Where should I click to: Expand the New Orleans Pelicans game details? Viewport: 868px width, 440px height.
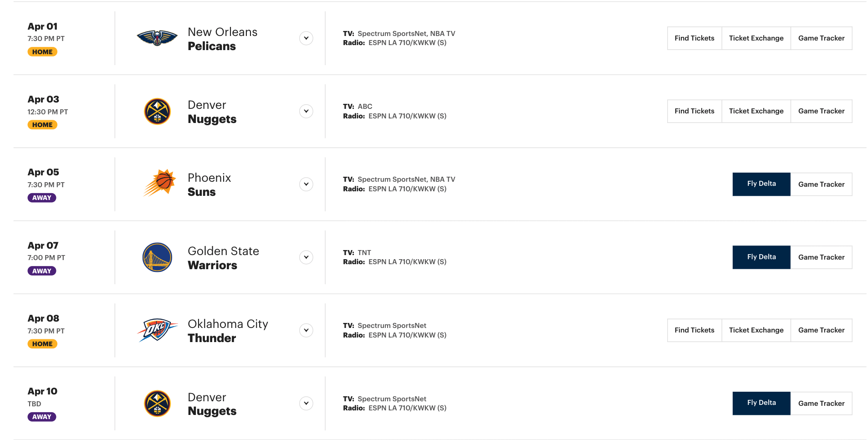pyautogui.click(x=306, y=38)
